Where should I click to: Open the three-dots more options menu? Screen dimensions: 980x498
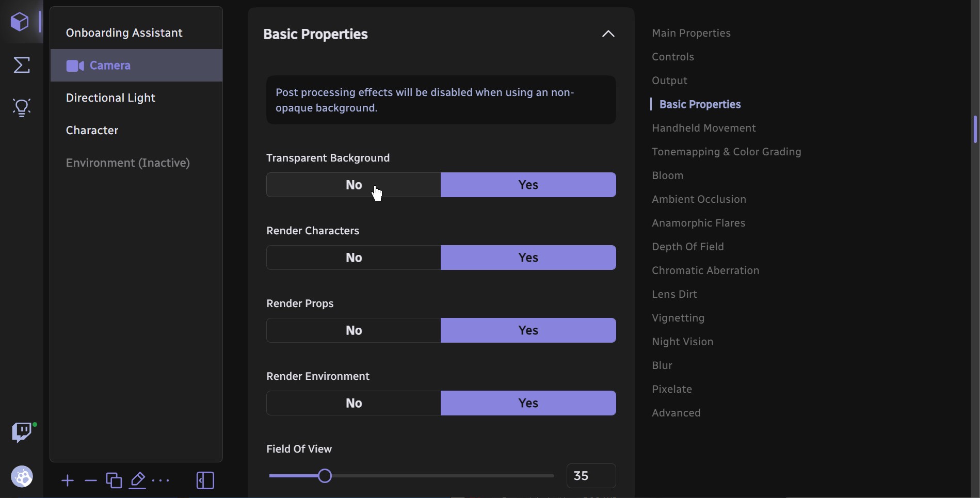tap(161, 481)
